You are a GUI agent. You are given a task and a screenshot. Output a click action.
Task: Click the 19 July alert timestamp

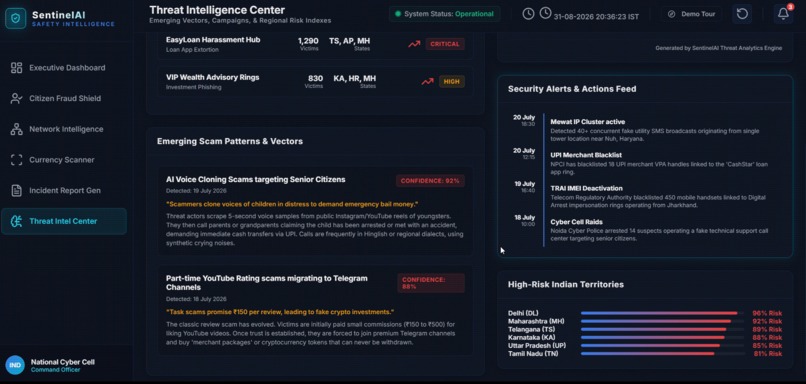pyautogui.click(x=524, y=187)
